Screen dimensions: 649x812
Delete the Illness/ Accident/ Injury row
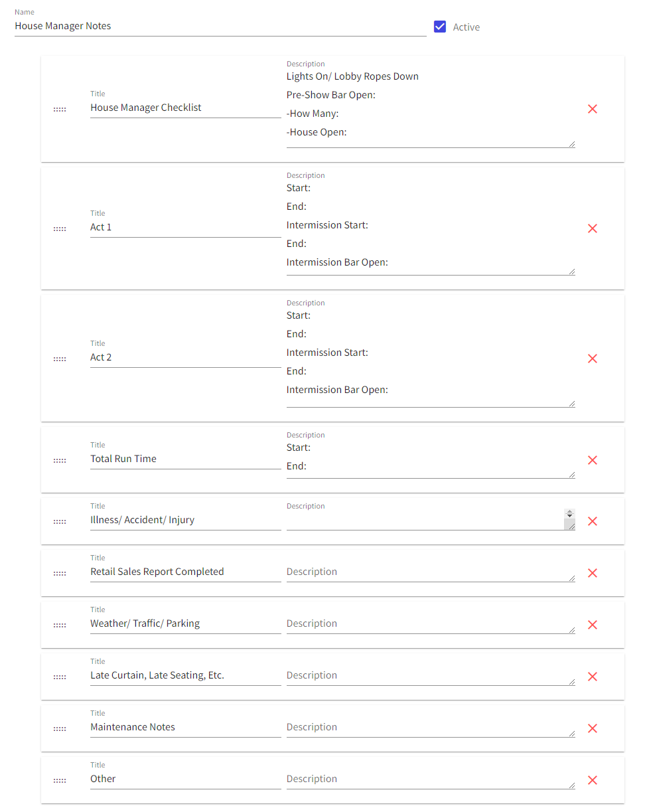click(x=593, y=521)
